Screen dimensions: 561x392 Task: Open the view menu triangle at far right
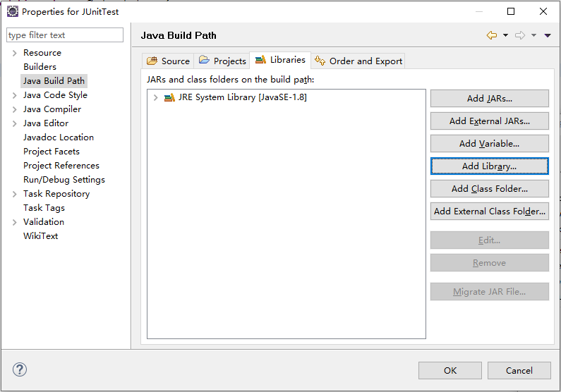548,35
